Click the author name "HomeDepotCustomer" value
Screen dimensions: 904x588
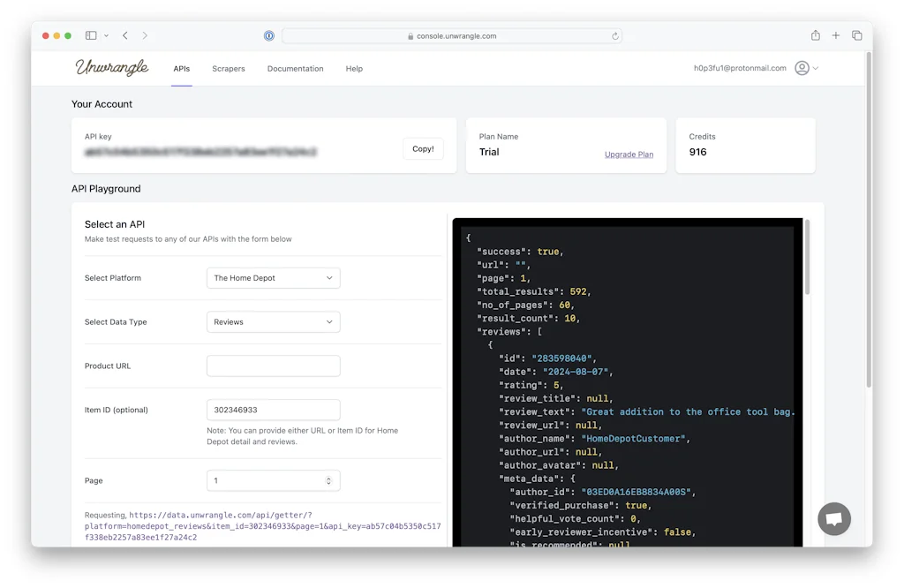634,439
